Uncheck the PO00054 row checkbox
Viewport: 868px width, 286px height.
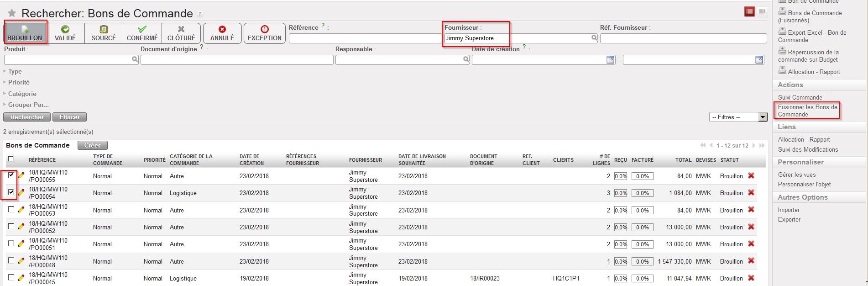pyautogui.click(x=11, y=192)
